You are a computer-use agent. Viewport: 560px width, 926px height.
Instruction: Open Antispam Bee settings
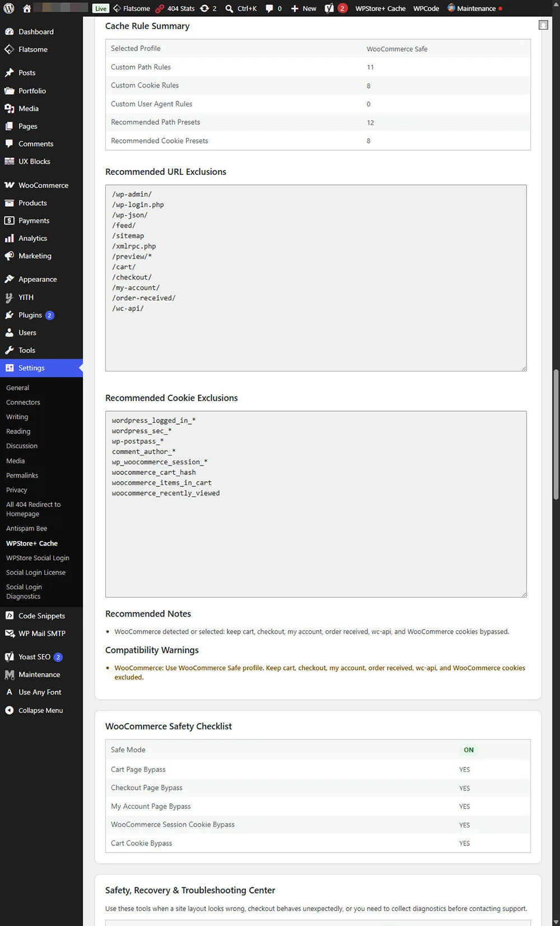coord(26,528)
